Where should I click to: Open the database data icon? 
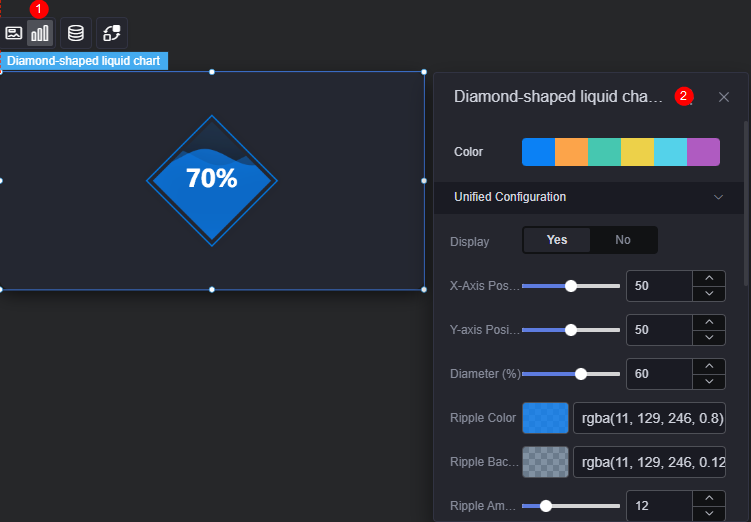[x=76, y=33]
